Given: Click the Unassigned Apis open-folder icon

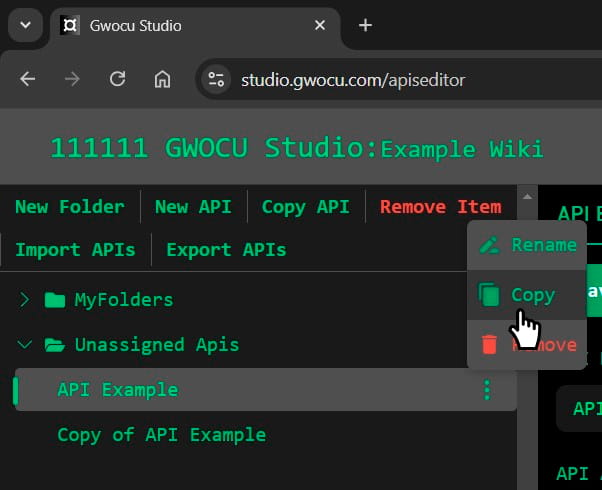Looking at the screenshot, I should [x=55, y=345].
